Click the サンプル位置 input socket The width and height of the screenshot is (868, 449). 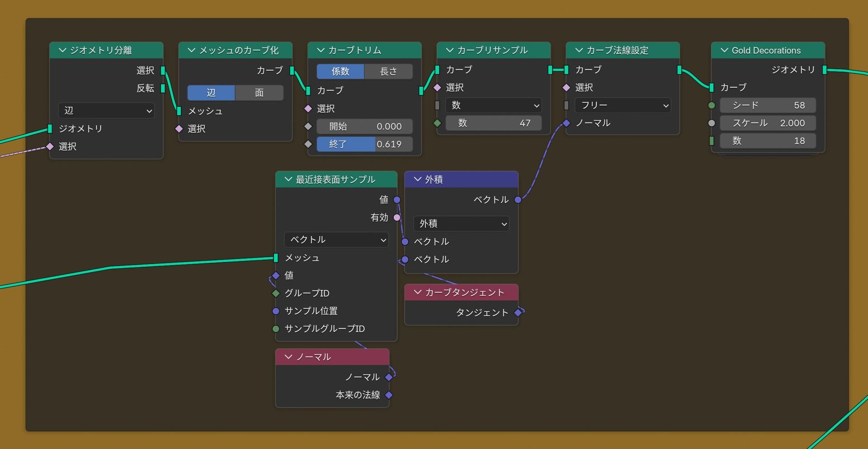[x=276, y=311]
